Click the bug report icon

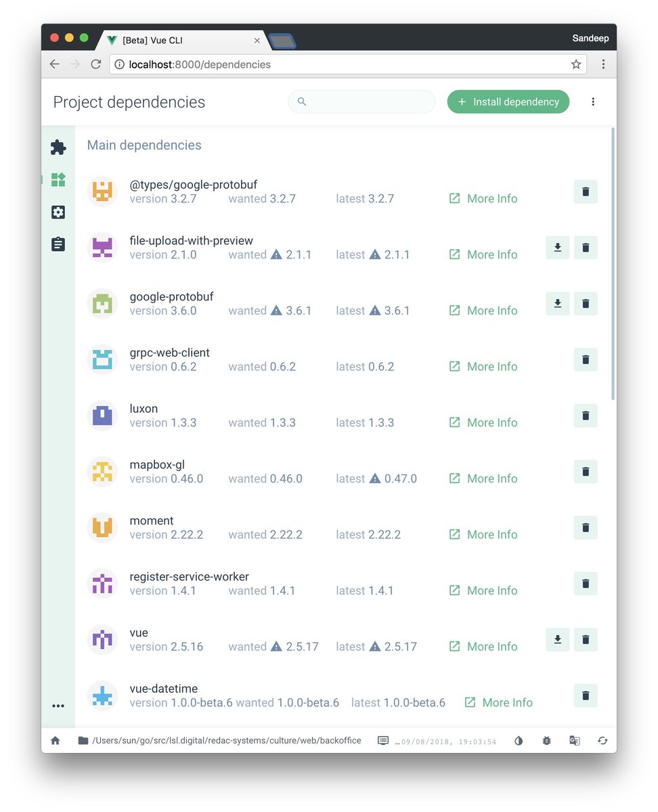point(547,740)
